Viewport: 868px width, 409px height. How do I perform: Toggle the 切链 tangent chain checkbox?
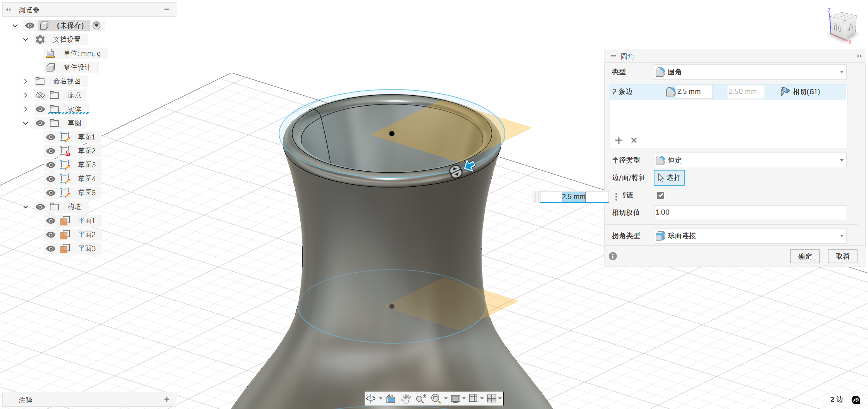point(661,195)
